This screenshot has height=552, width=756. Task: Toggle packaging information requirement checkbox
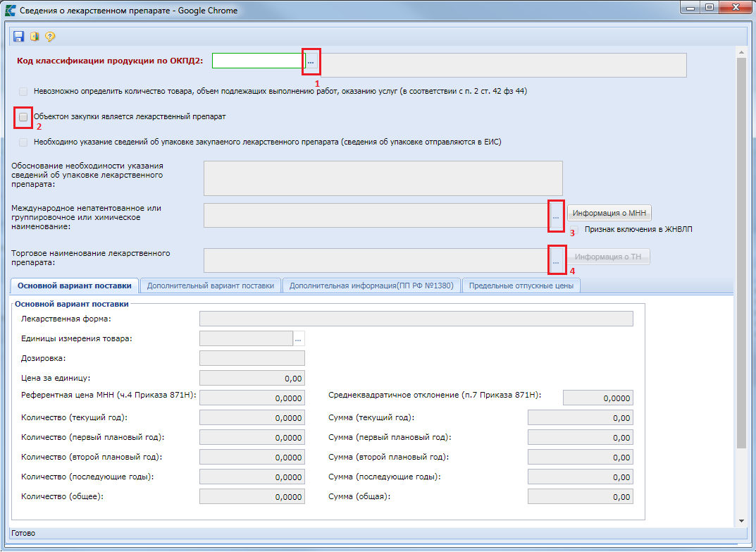24,142
